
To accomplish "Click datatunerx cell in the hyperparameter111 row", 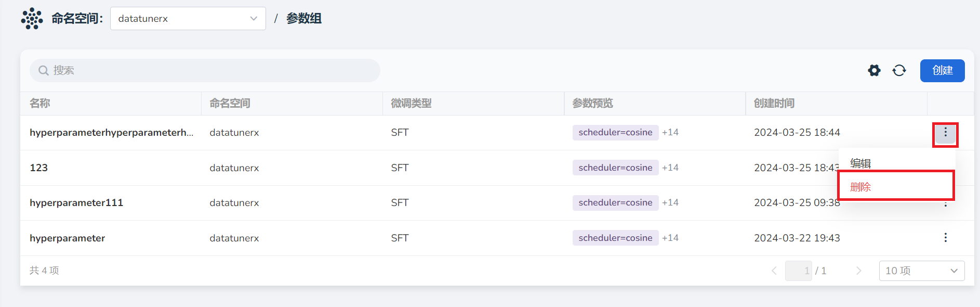I will click(x=234, y=203).
